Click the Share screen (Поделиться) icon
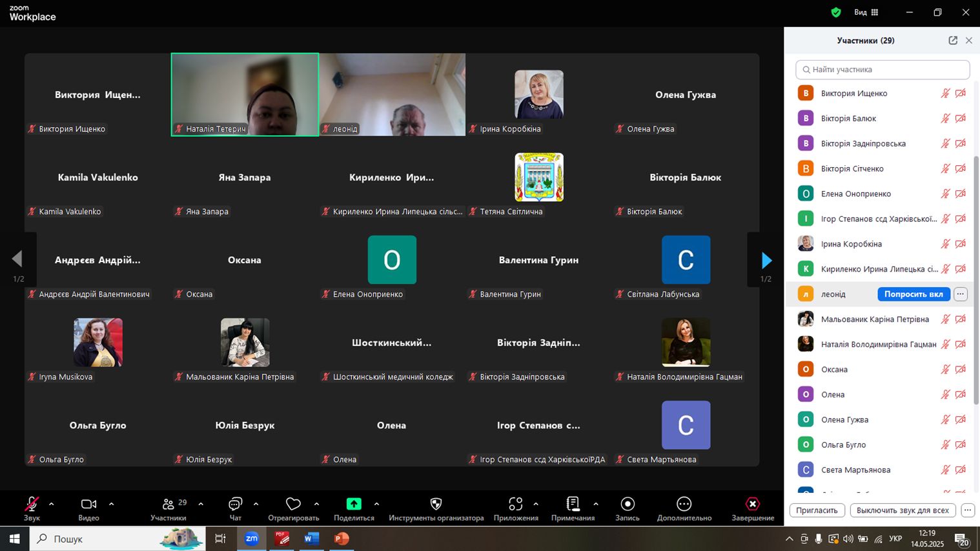 [x=354, y=504]
